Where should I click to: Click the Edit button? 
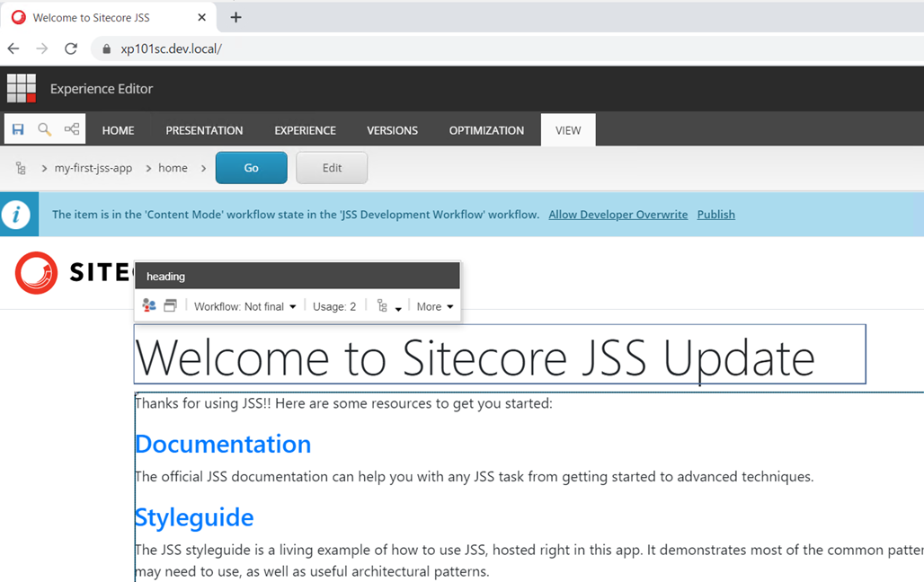tap(332, 168)
